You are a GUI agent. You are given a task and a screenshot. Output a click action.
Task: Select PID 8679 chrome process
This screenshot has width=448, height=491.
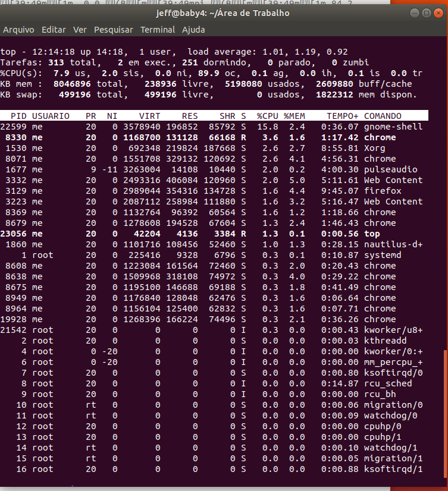[15, 223]
